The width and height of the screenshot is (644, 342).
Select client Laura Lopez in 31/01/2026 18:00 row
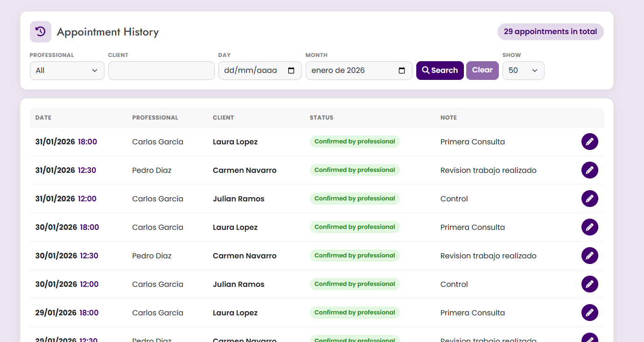[x=235, y=142]
